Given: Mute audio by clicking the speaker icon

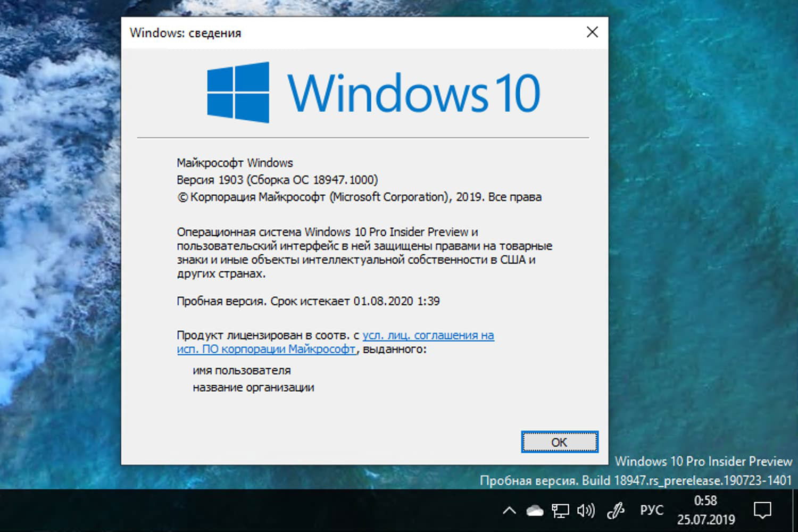Looking at the screenshot, I should pyautogui.click(x=585, y=510).
